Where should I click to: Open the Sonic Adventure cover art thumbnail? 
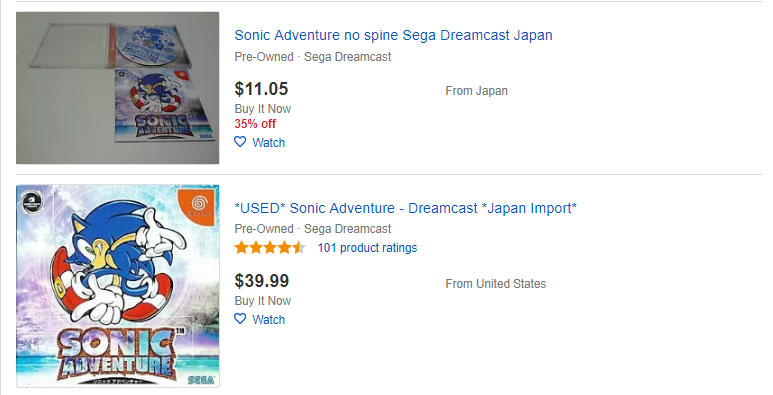point(117,286)
